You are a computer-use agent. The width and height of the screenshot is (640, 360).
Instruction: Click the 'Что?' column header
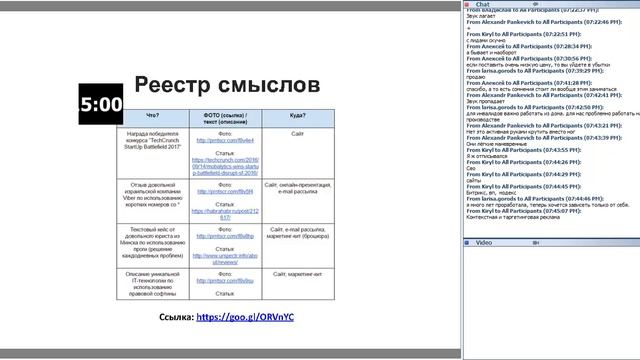click(153, 118)
